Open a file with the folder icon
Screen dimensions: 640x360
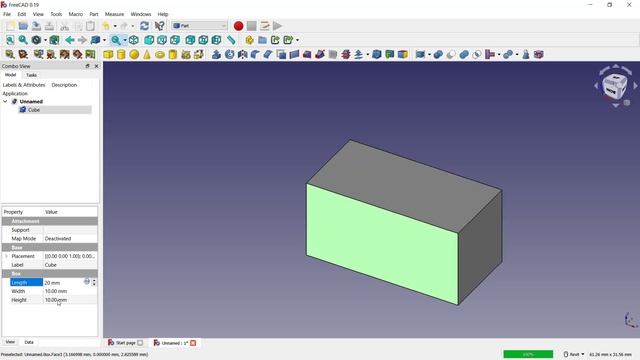click(23, 26)
